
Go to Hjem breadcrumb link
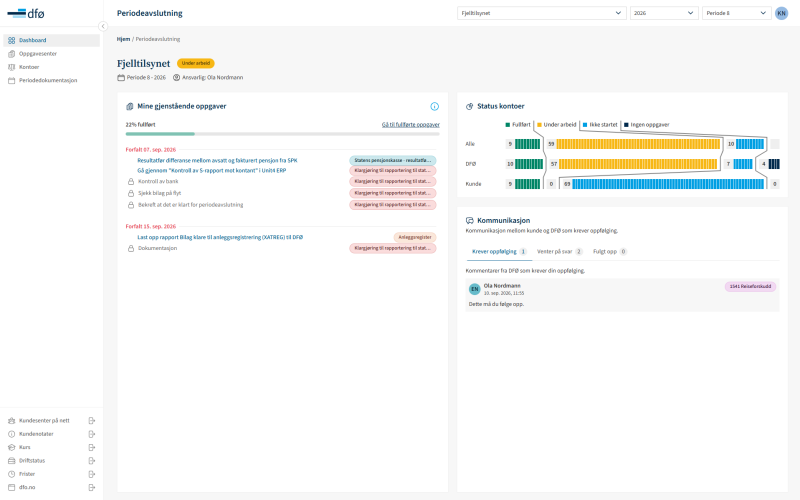pyautogui.click(x=123, y=39)
